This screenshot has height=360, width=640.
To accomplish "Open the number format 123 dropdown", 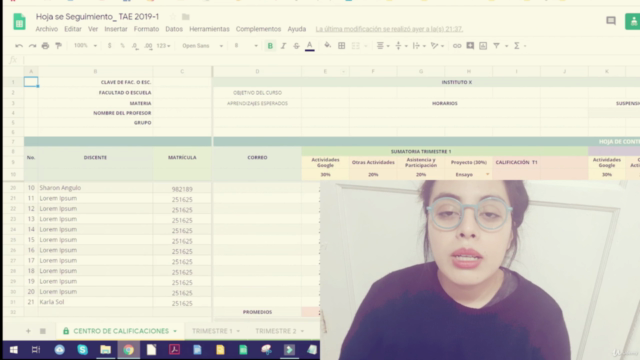I will pyautogui.click(x=163, y=46).
